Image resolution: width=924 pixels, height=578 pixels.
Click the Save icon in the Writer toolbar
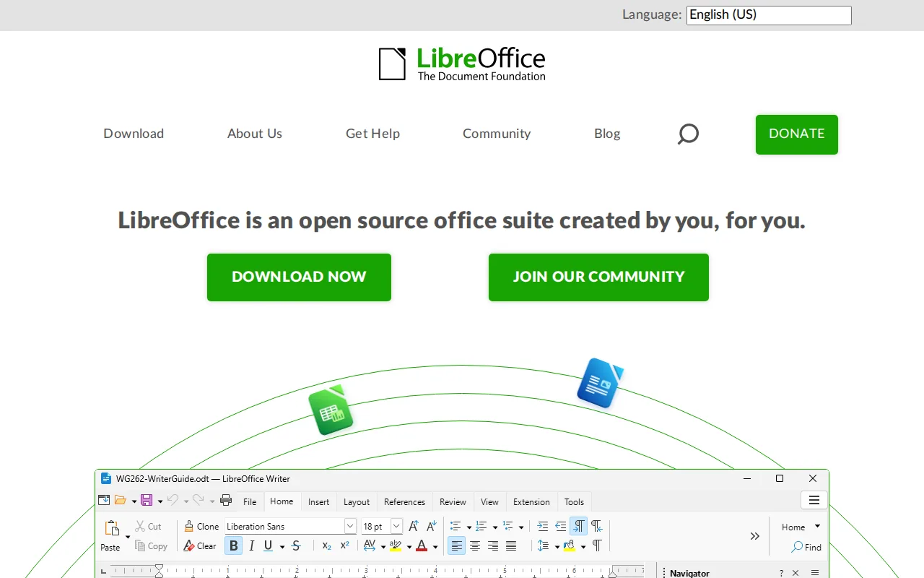[147, 500]
